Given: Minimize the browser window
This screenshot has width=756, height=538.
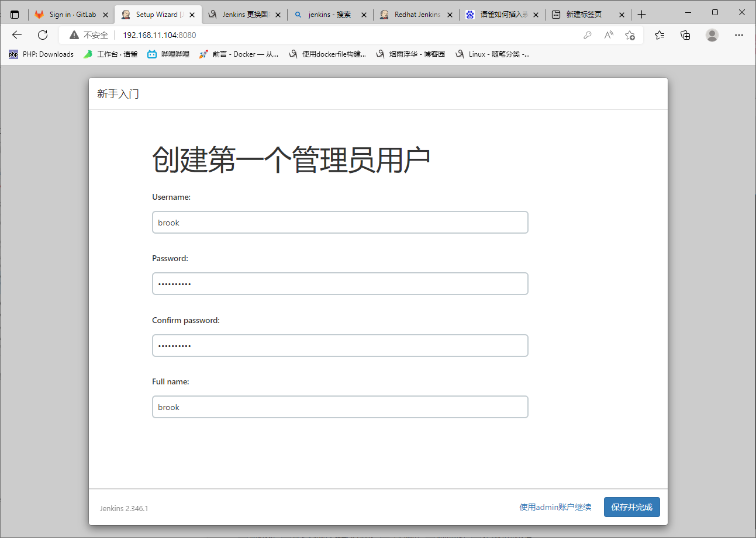Looking at the screenshot, I should pos(687,12).
